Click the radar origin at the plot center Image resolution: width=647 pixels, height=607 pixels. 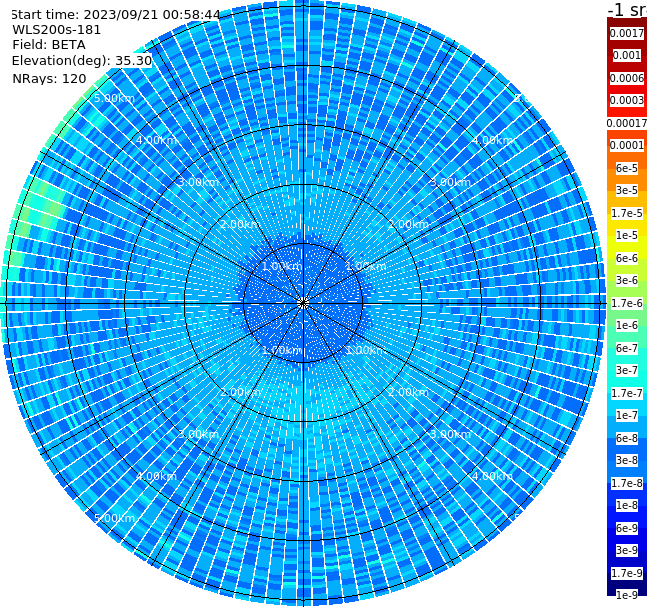click(303, 303)
